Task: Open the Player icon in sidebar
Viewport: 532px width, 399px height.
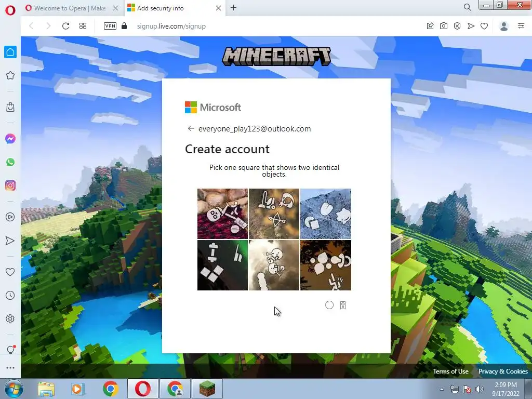Action: (10, 217)
